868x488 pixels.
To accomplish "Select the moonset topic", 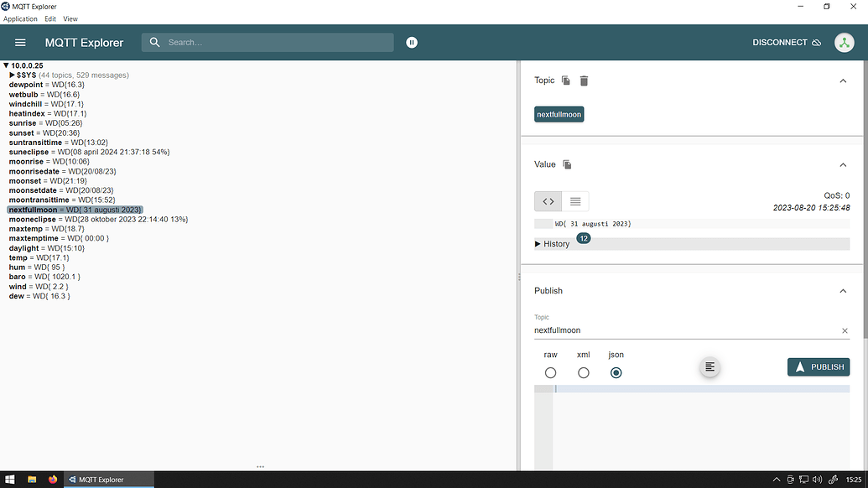I will pos(48,181).
